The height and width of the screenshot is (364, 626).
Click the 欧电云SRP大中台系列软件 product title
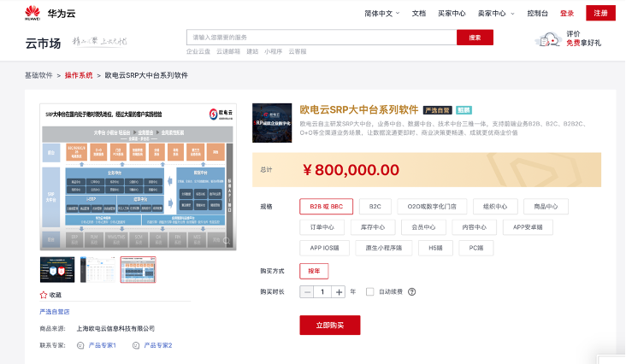coord(359,109)
